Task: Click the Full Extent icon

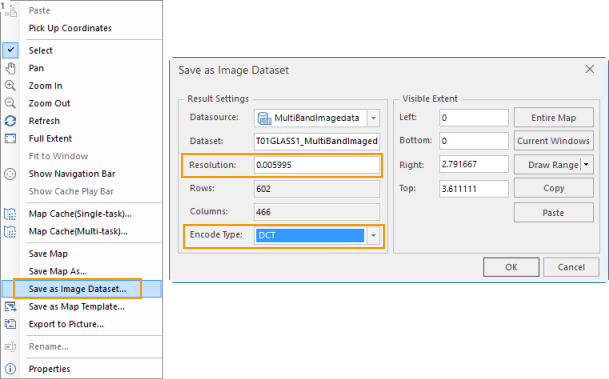Action: [x=10, y=138]
